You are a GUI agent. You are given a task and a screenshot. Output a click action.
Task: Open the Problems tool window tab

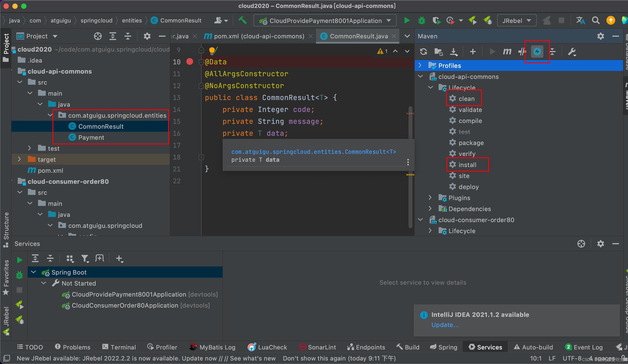(73, 347)
